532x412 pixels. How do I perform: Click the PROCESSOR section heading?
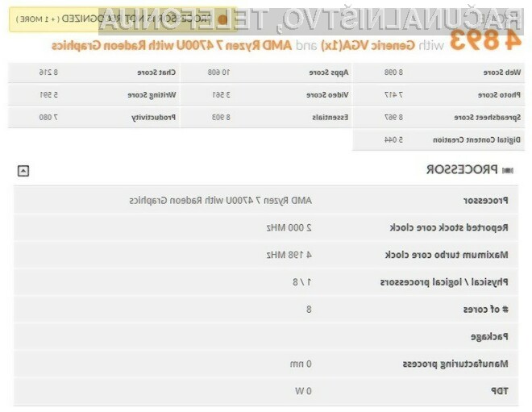462,169
